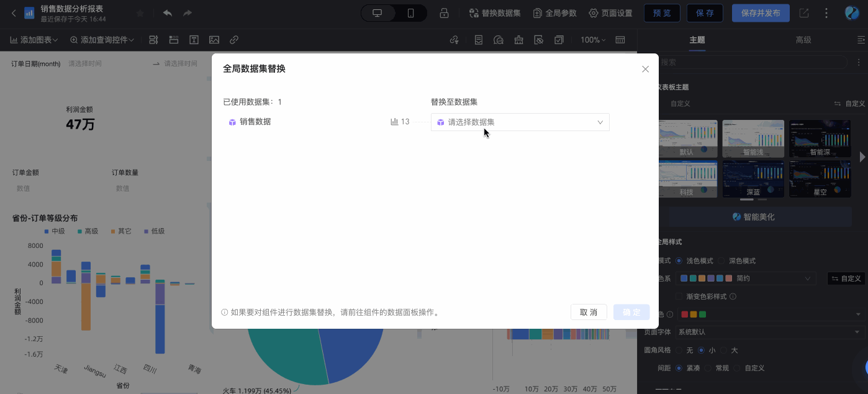Go back using the header arrow

pyautogui.click(x=14, y=13)
